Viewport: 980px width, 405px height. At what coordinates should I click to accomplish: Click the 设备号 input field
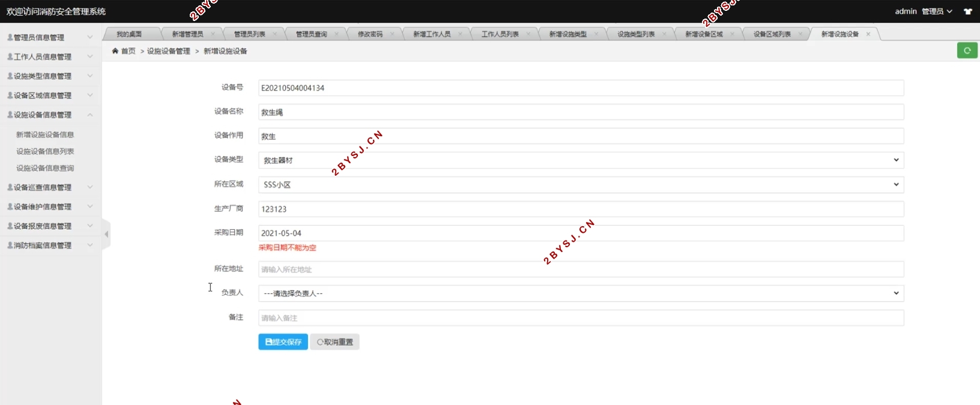(x=581, y=88)
